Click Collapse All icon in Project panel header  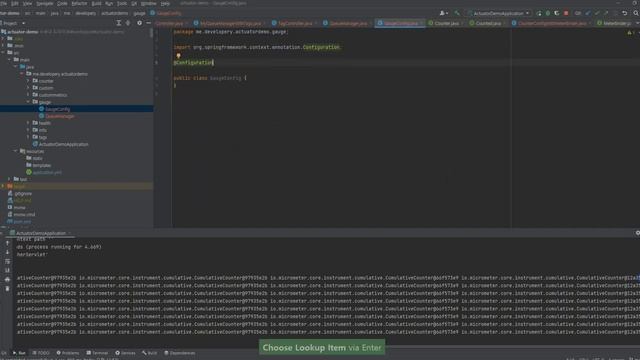click(x=128, y=23)
